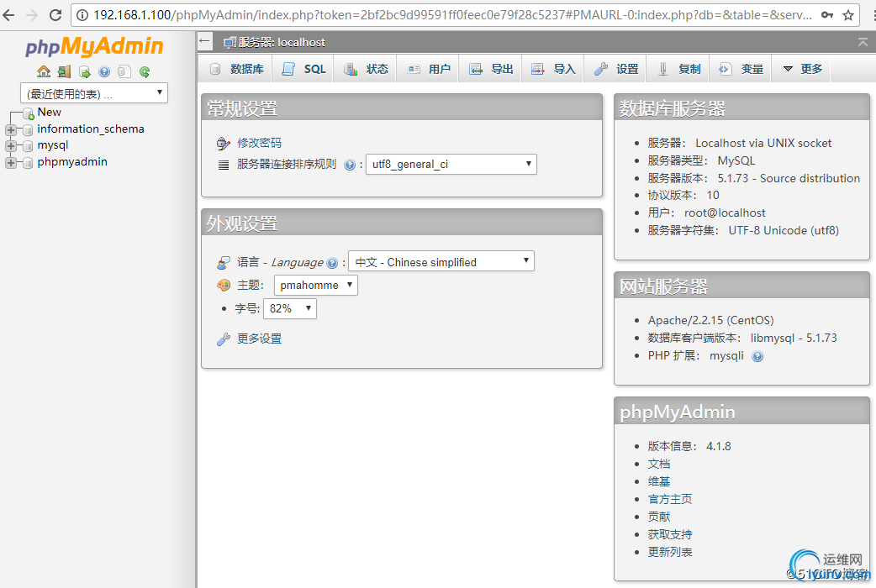Open the 变量 tab
The height and width of the screenshot is (588, 876).
click(741, 69)
